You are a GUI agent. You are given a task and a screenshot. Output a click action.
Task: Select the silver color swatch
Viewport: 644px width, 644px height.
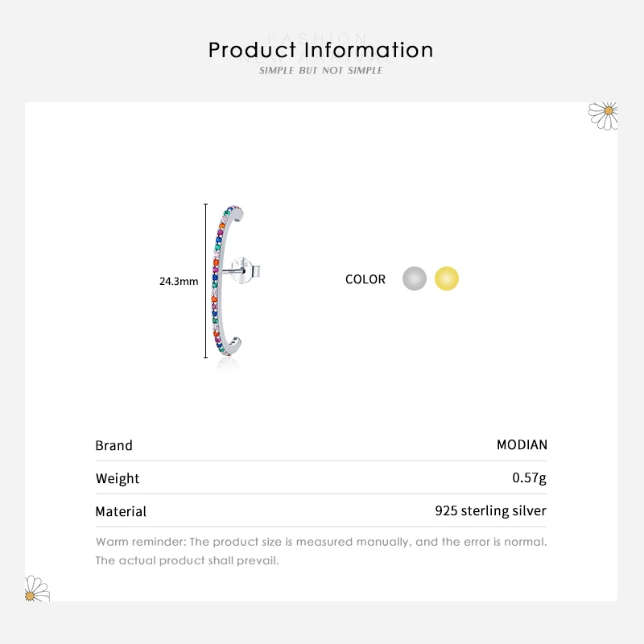pyautogui.click(x=415, y=279)
